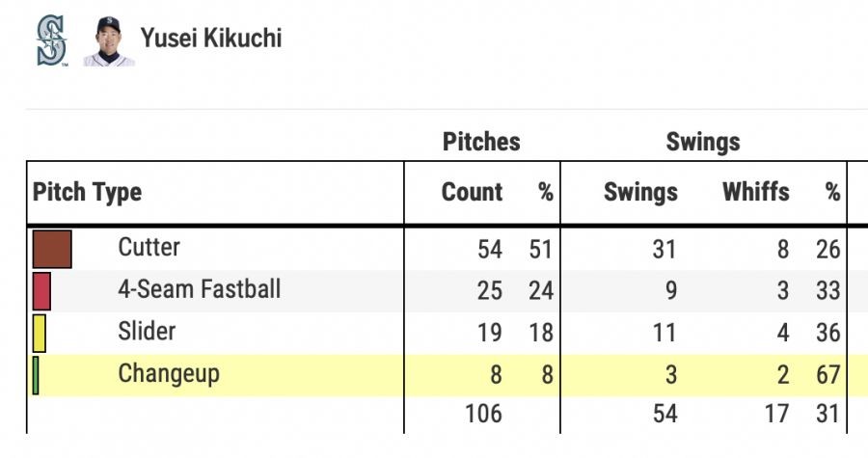This screenshot has width=868, height=458.
Task: Click Yusei Kikuchi's headshot photo
Action: [x=108, y=40]
